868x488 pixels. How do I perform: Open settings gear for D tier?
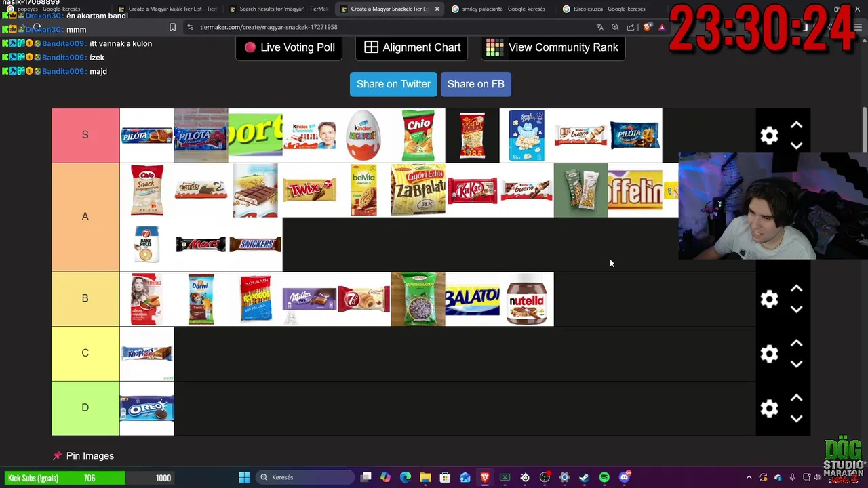click(x=769, y=408)
